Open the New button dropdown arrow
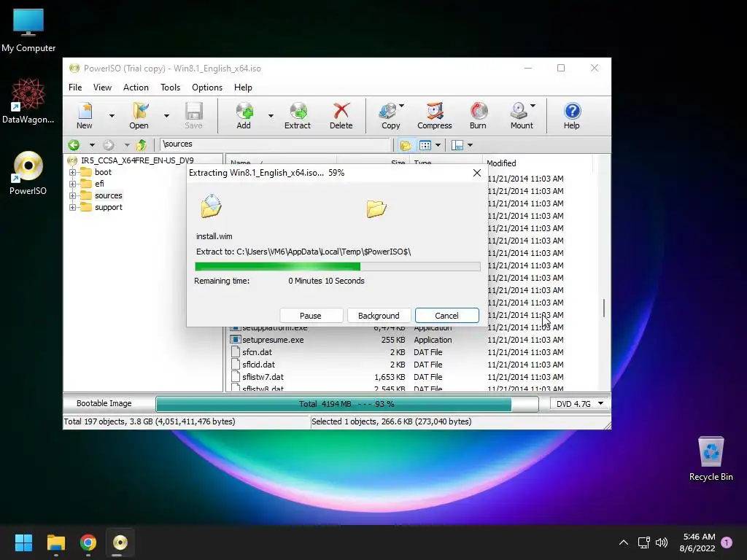Image resolution: width=747 pixels, height=560 pixels. point(112,116)
